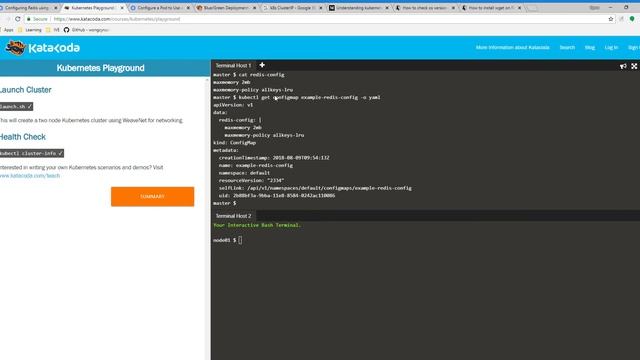Focus the node01 terminal prompt
Viewport: 640px width, 360px height.
tap(227, 240)
